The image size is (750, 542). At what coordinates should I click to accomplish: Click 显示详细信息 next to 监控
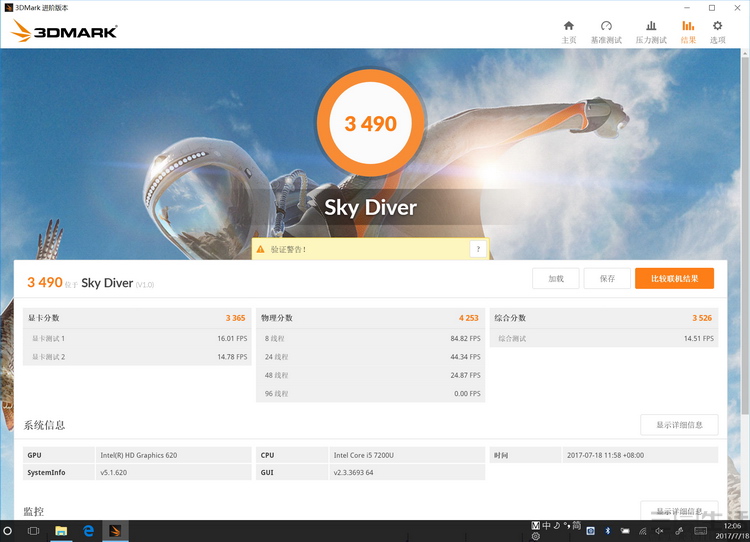(x=679, y=510)
